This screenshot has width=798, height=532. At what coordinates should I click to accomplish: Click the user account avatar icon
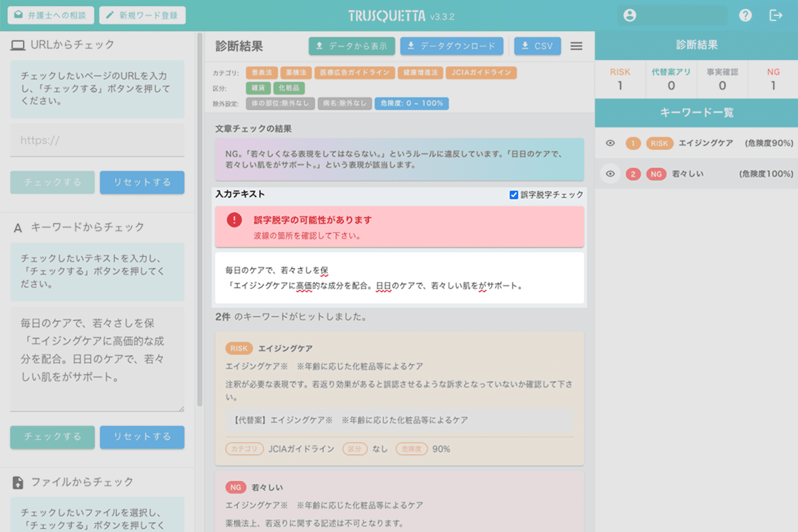pyautogui.click(x=630, y=15)
